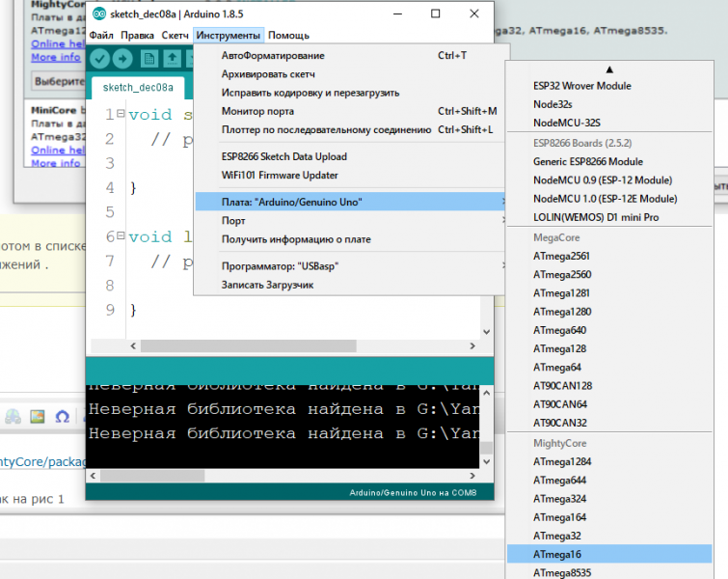Click the Verify checkmark toolbar icon
This screenshot has height=579, width=728.
[x=99, y=59]
